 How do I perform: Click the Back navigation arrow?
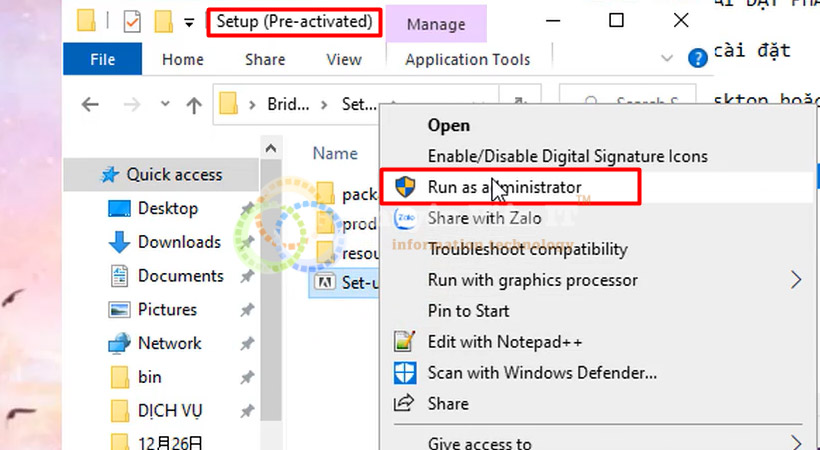coord(90,104)
